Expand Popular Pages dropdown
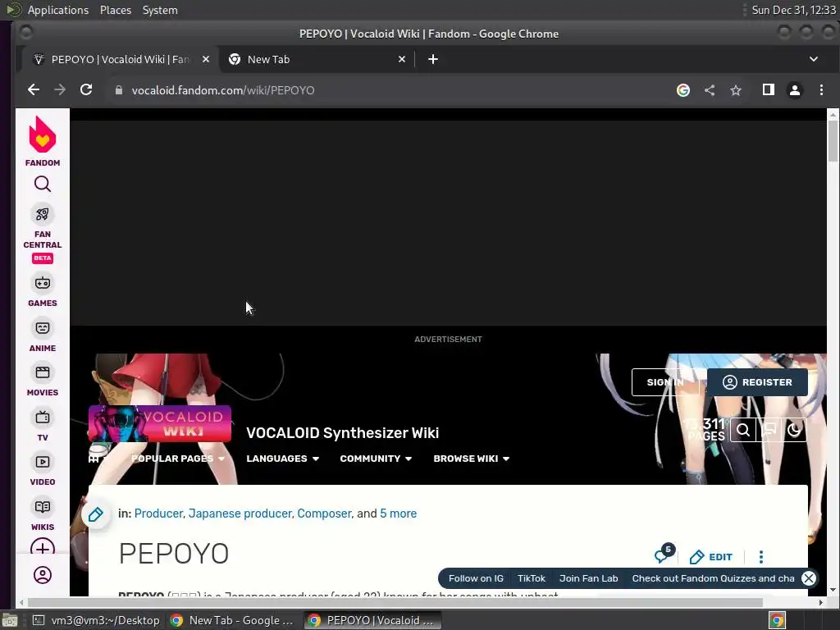This screenshot has width=840, height=630. (x=178, y=459)
